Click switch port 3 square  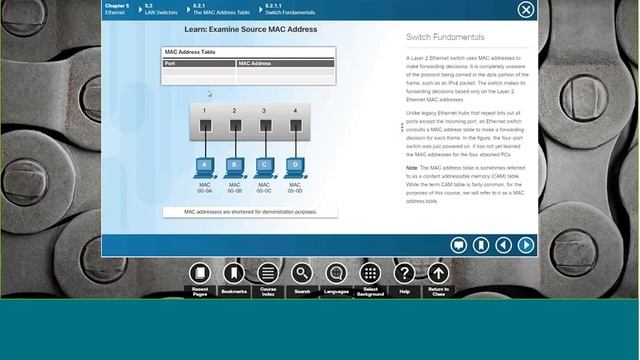pos(266,126)
